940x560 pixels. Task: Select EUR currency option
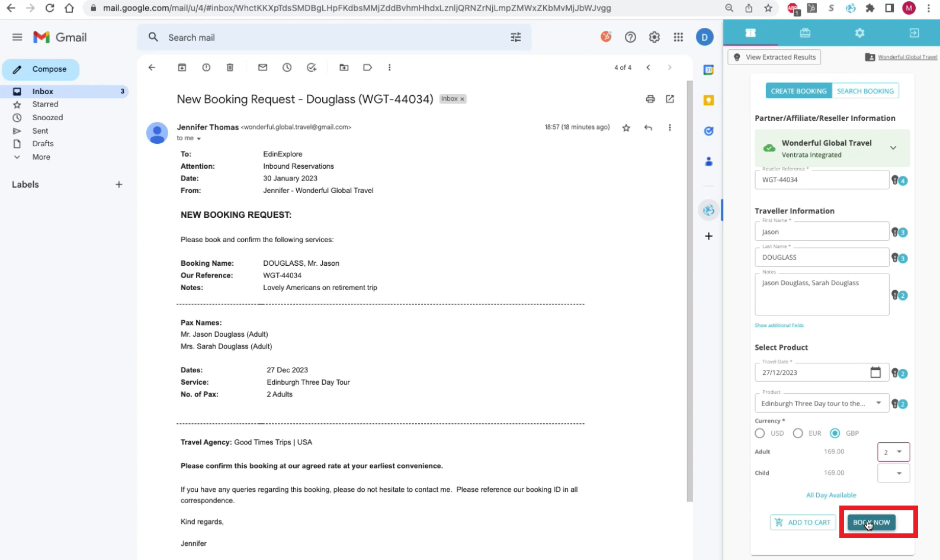pos(798,433)
